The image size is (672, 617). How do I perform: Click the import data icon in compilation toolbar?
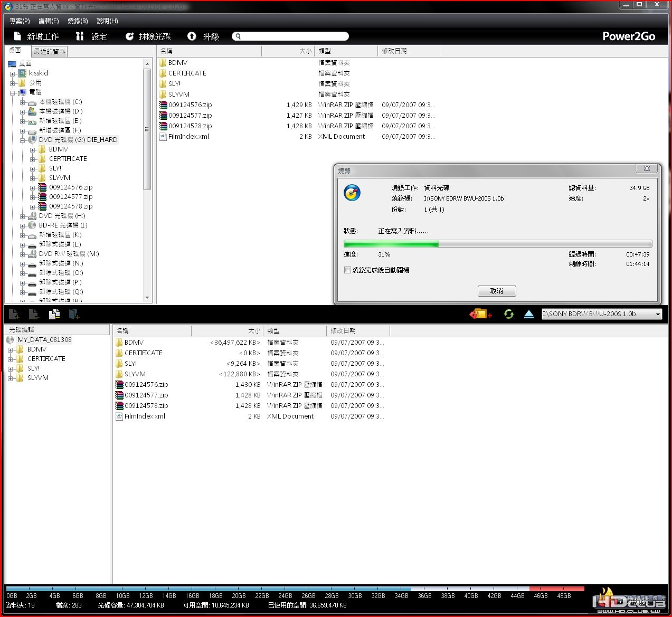74,314
